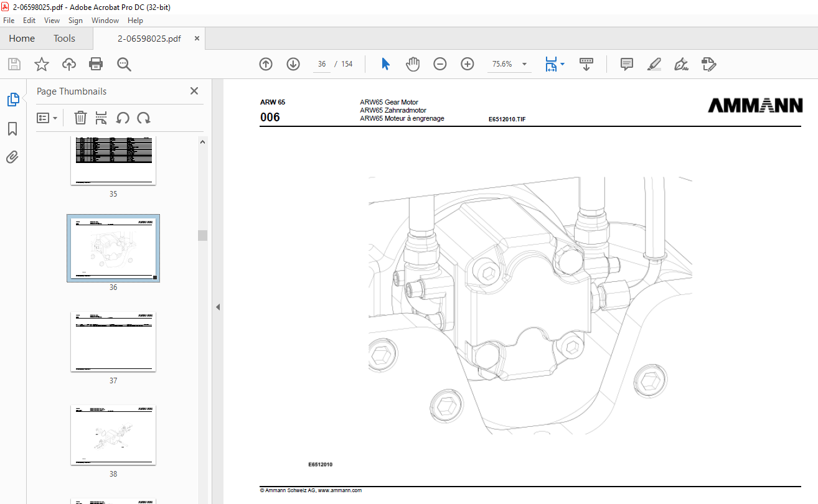The width and height of the screenshot is (818, 504).
Task: Open the Sign menu
Action: [75, 21]
